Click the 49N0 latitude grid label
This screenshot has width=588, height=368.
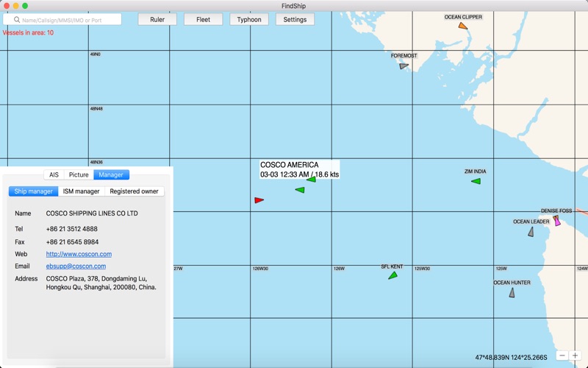[96, 54]
